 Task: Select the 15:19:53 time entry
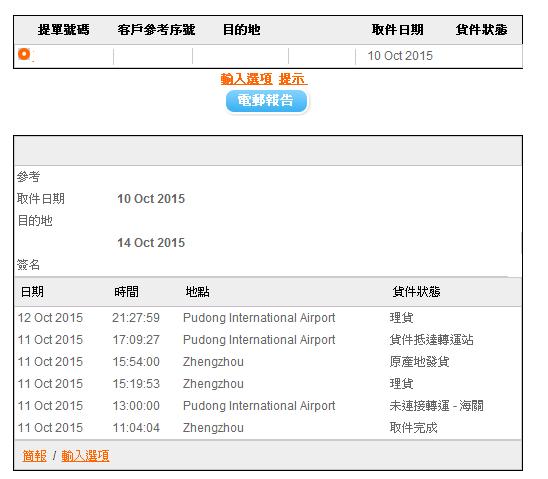point(136,384)
